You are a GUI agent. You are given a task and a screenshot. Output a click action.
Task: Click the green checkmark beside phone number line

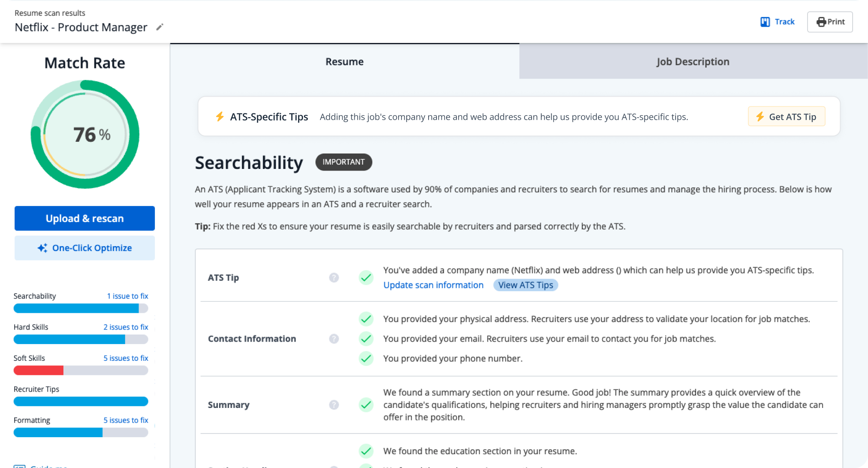coord(366,358)
